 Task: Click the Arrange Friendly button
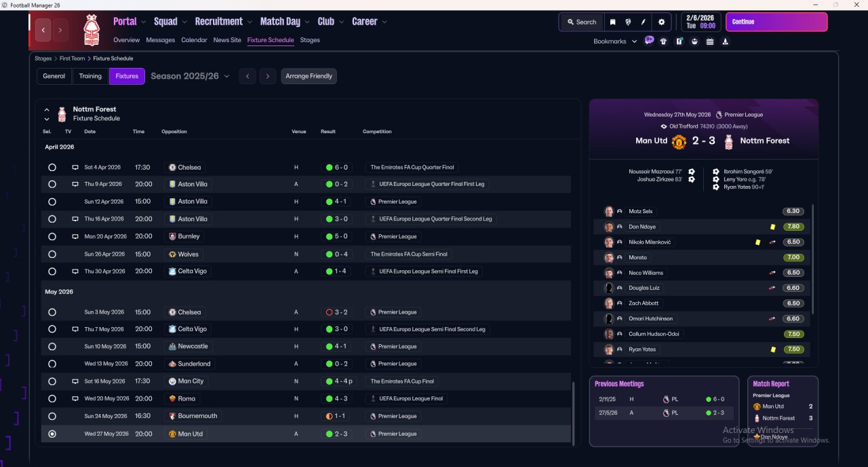[309, 76]
